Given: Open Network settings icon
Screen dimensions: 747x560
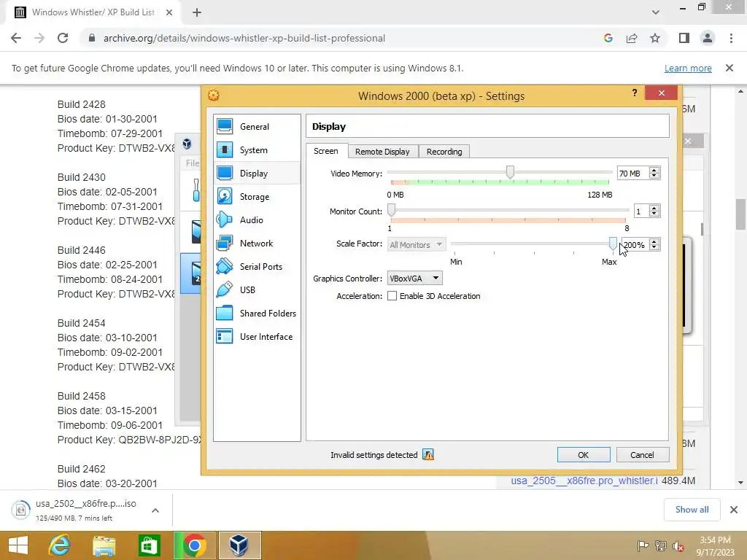Looking at the screenshot, I should pyautogui.click(x=225, y=244).
